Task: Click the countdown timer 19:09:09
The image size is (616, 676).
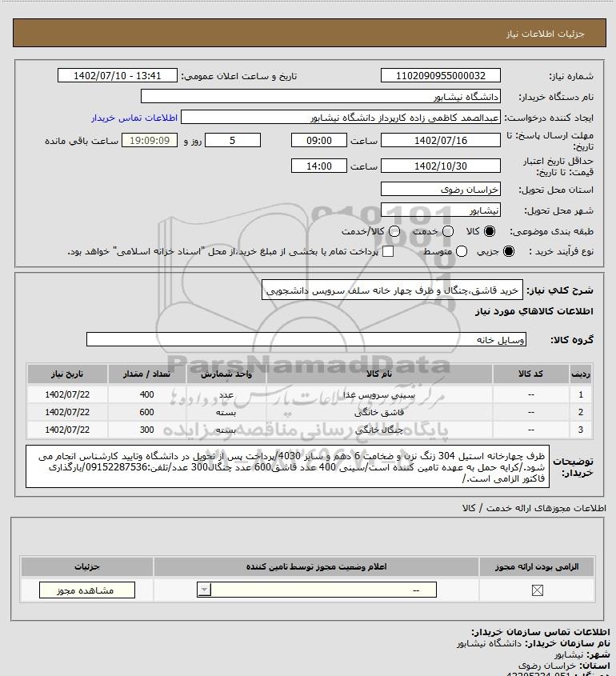Action: tap(150, 140)
